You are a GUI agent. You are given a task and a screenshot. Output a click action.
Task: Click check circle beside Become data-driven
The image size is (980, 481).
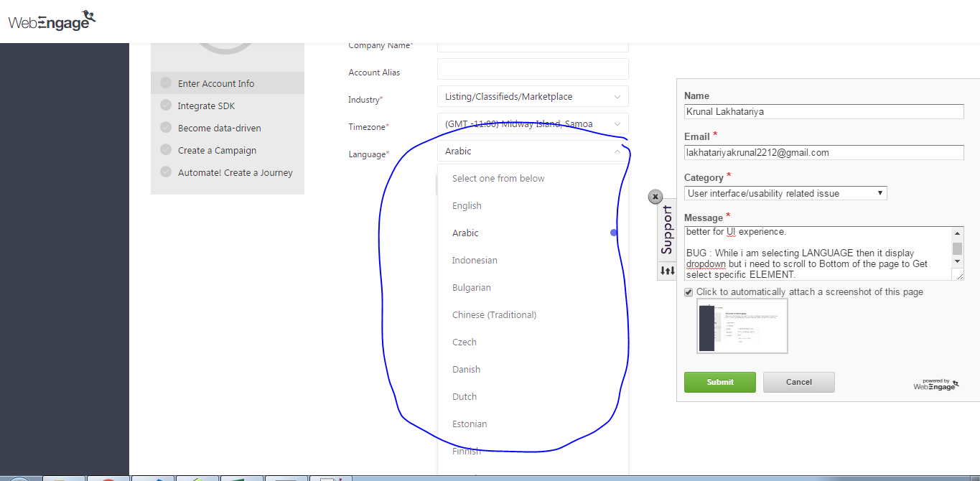click(x=166, y=128)
